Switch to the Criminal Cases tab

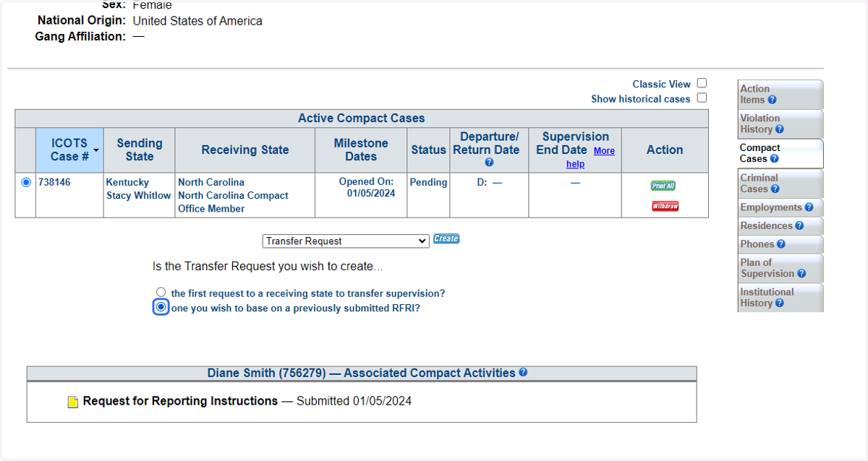(x=780, y=183)
